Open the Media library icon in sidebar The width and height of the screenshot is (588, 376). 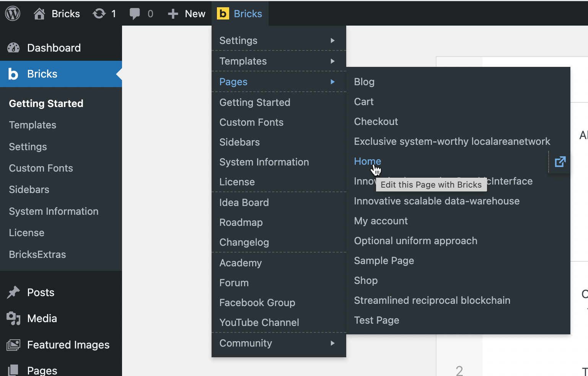click(x=13, y=318)
